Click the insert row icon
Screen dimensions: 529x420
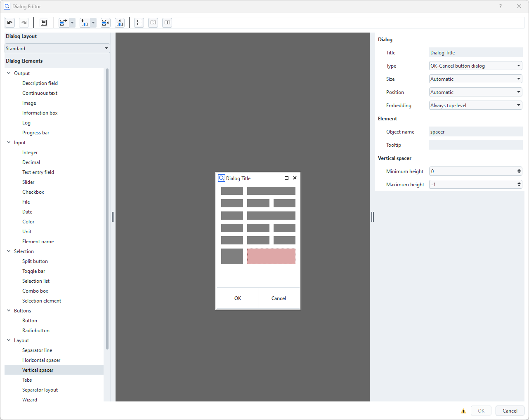pyautogui.click(x=63, y=23)
